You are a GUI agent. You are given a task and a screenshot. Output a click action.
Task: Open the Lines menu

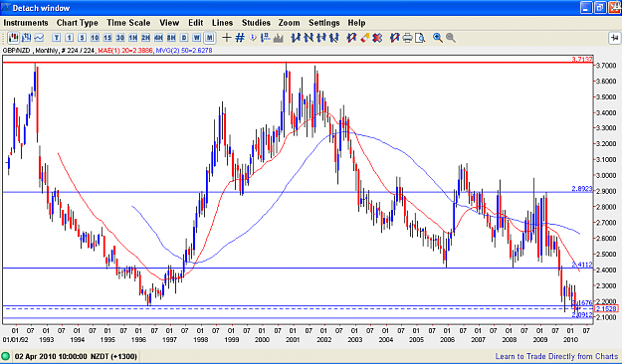[x=222, y=23]
